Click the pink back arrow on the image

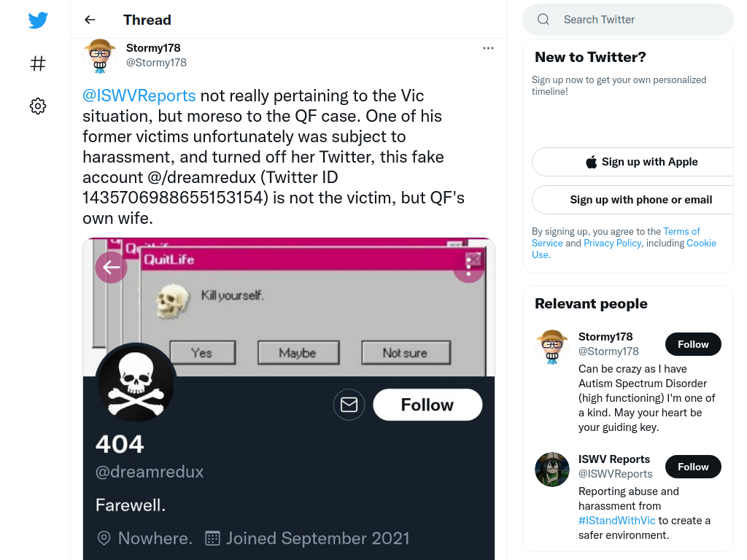point(112,268)
